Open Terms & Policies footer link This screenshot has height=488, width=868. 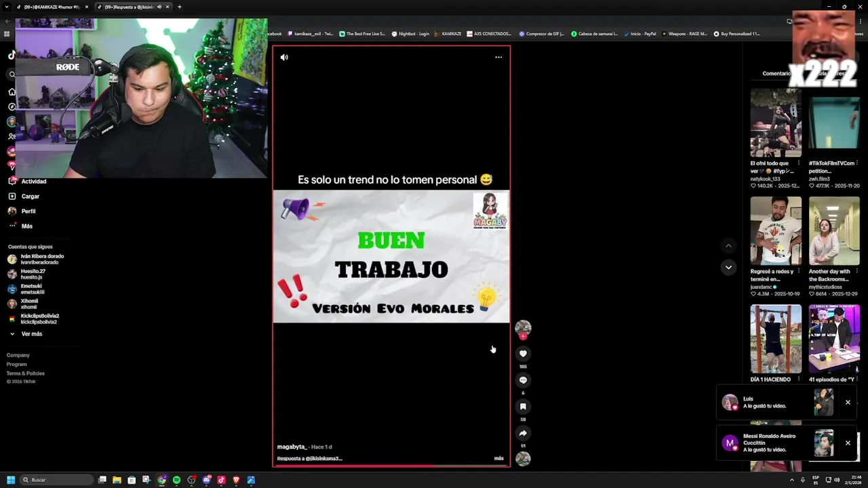point(26,373)
